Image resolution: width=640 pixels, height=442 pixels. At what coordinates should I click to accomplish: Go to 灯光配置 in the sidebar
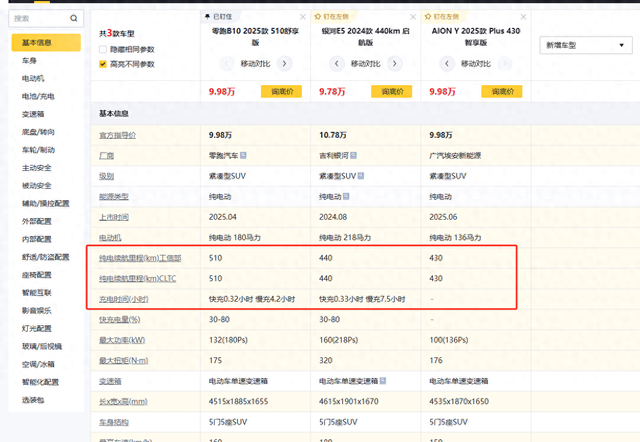click(37, 329)
